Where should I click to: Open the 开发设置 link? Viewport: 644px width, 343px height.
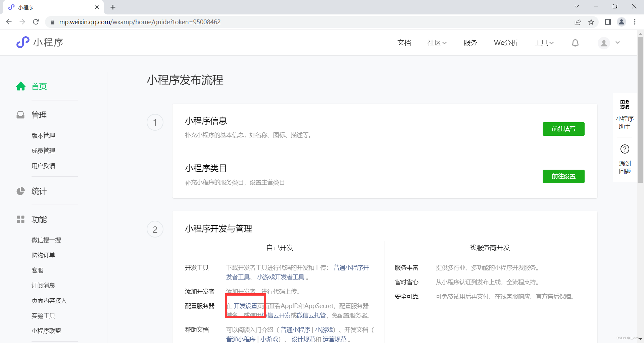[245, 306]
